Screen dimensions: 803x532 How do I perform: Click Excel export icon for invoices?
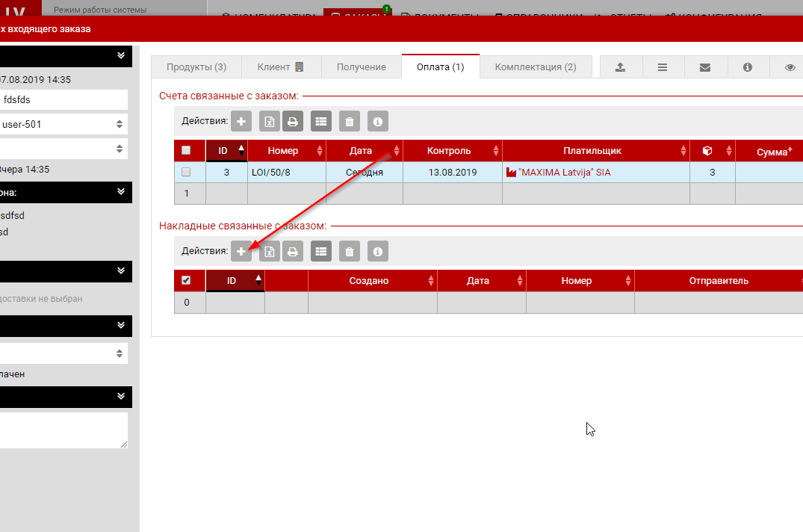[270, 121]
